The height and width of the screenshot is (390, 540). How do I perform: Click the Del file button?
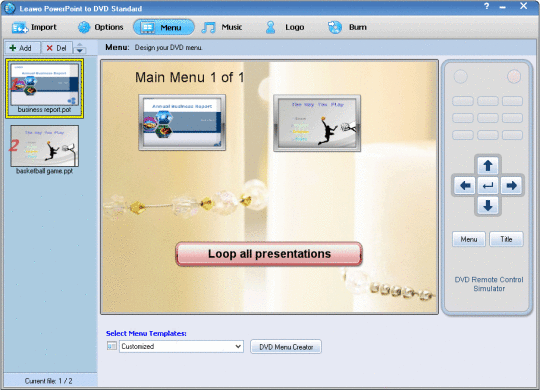pos(57,48)
